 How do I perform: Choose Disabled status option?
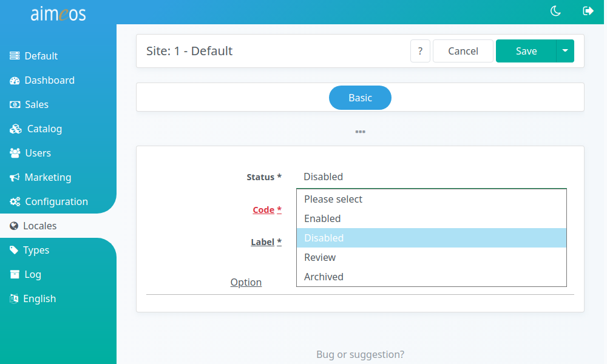click(431, 238)
